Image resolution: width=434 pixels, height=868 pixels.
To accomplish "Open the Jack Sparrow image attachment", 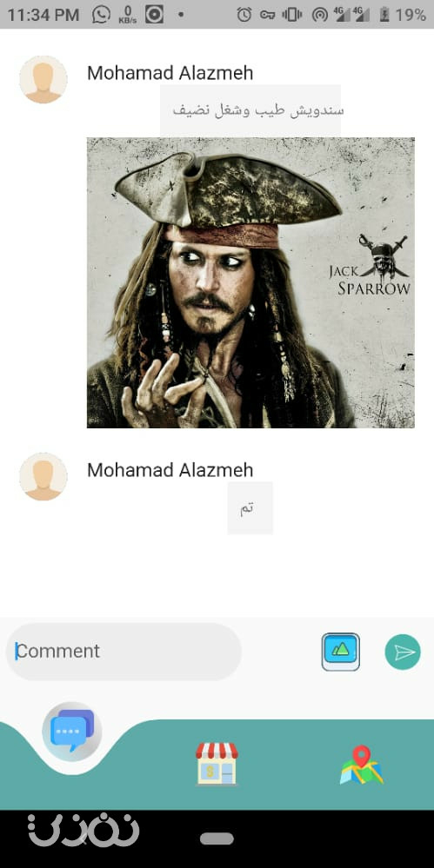I will (250, 282).
